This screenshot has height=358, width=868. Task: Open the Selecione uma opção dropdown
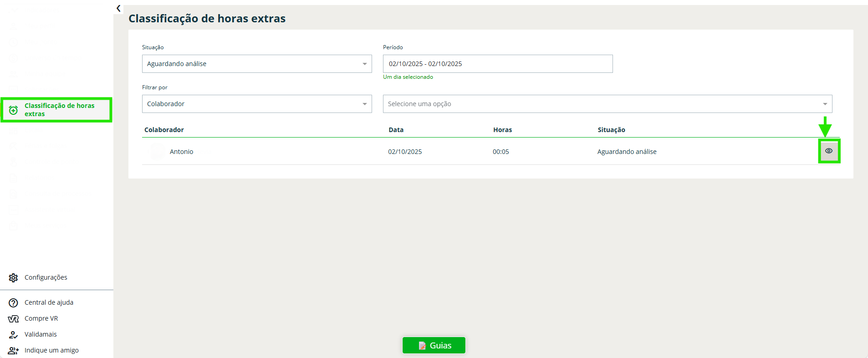pyautogui.click(x=607, y=104)
